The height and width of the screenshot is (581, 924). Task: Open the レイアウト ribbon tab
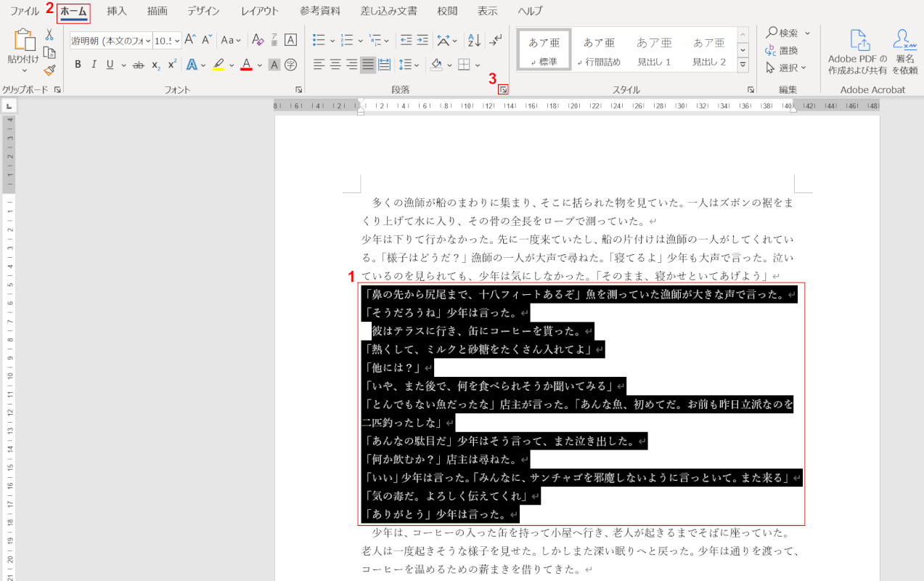pos(260,11)
